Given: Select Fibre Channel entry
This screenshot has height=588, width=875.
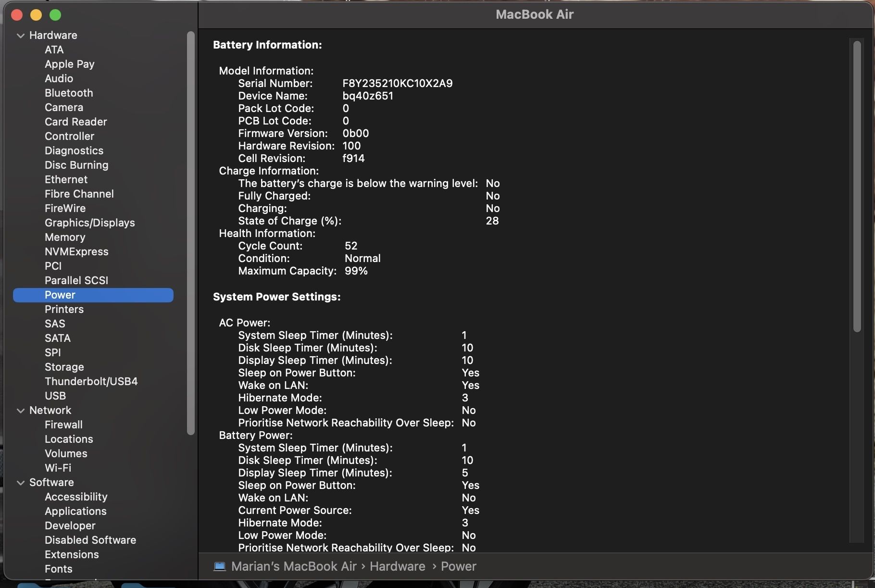Looking at the screenshot, I should [x=79, y=194].
